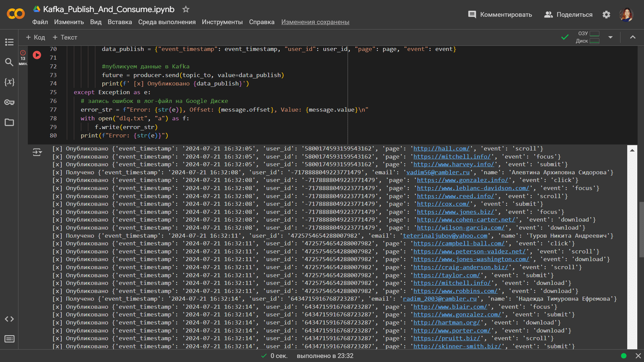
Task: Open the Инструменты menu
Action: pos(222,22)
